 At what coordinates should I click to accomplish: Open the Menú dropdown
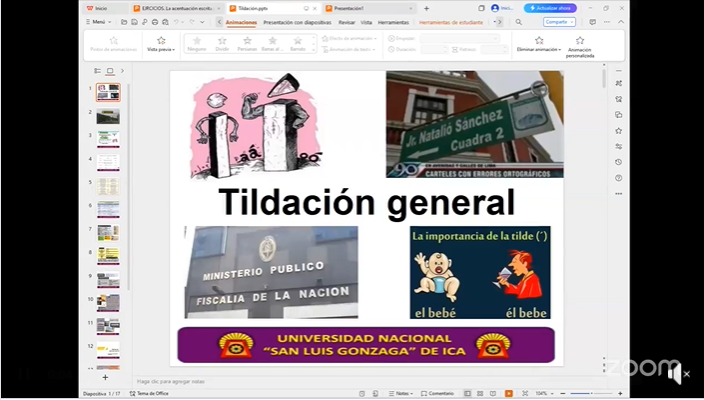(x=97, y=21)
